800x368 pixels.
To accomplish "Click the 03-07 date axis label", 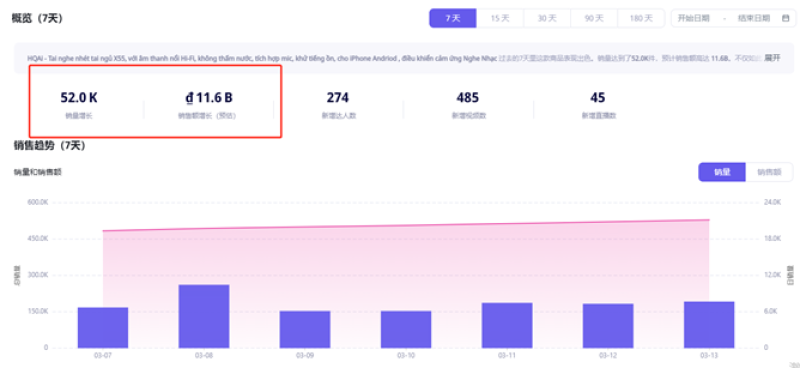I will pyautogui.click(x=103, y=355).
